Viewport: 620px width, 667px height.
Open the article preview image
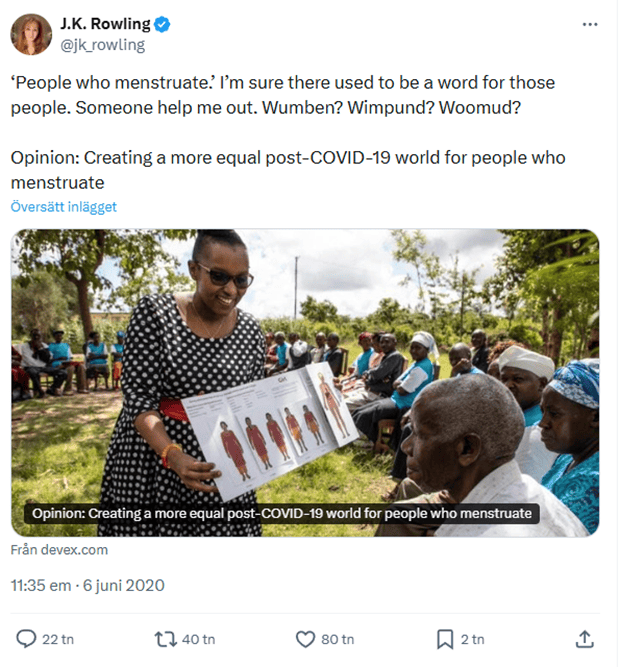tap(305, 370)
